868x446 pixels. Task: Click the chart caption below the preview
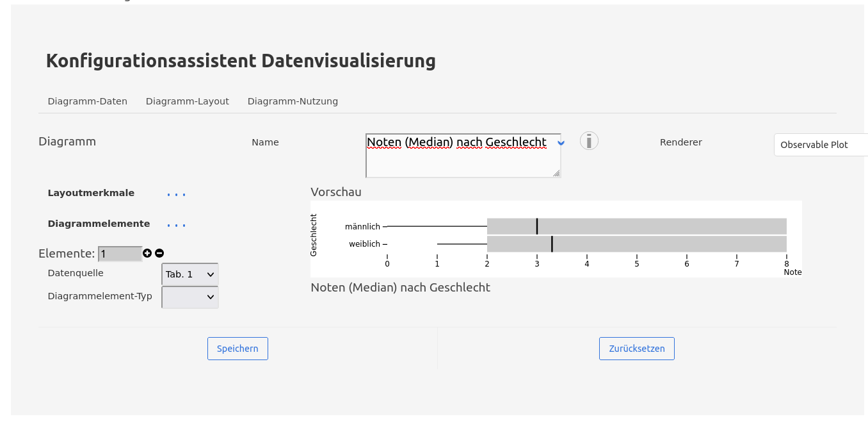[x=400, y=288]
